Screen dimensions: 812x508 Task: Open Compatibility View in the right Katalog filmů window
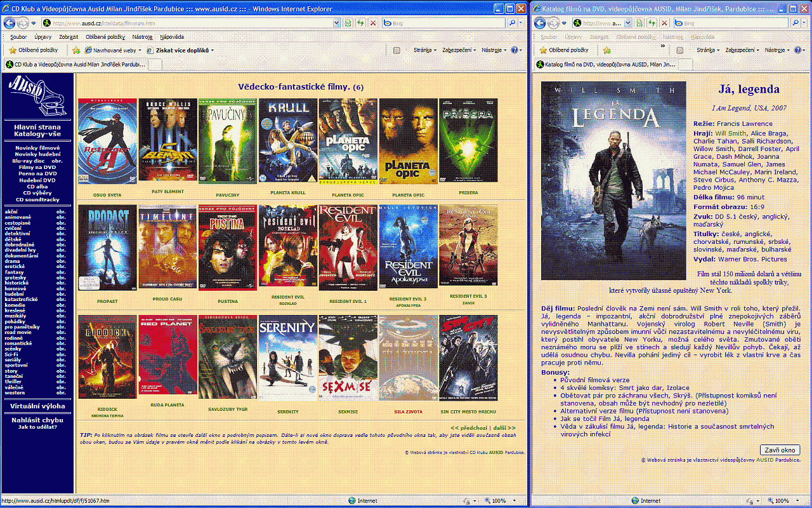641,23
